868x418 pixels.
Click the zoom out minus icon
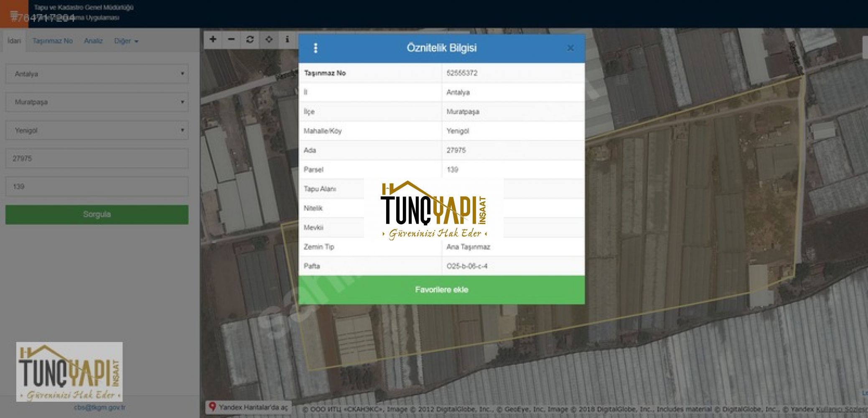231,39
